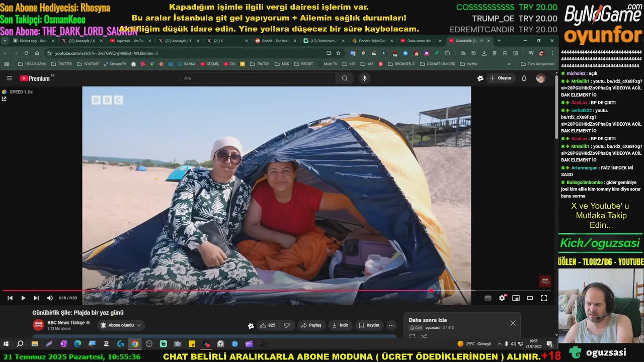Close the Daha sonra izle playlist panel
Image resolution: width=644 pixels, height=362 pixels.
513,323
